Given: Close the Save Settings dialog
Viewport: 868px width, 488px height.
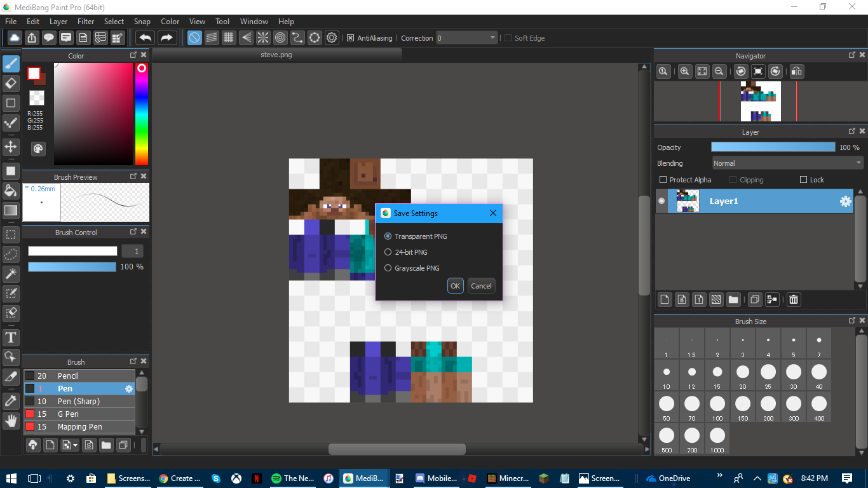Looking at the screenshot, I should click(493, 213).
